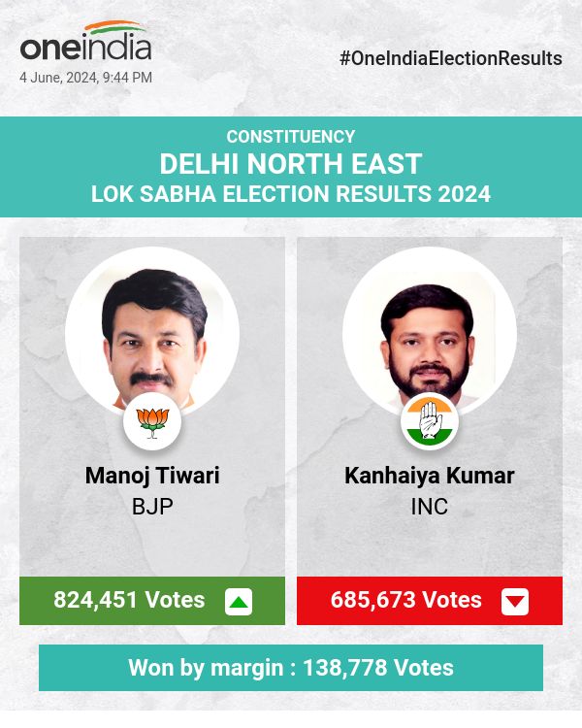This screenshot has height=728, width=582.
Task: Select the CONSTITUENCY label
Action: click(x=291, y=137)
